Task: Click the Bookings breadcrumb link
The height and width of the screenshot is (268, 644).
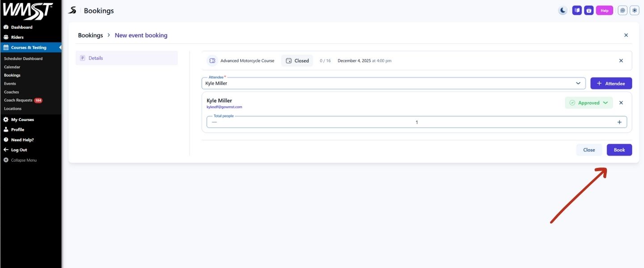Action: tap(90, 35)
